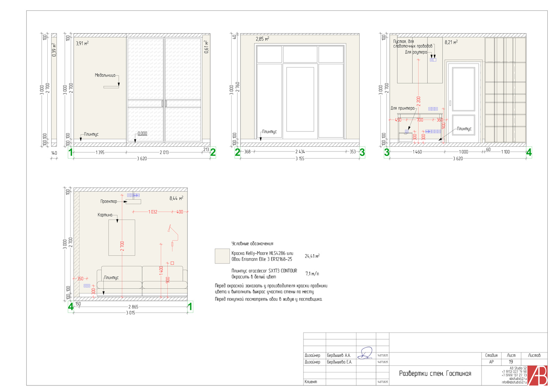Screen dimensions: 554x392
Task: Select the projector symbol near the ceiling
Action: (133, 202)
